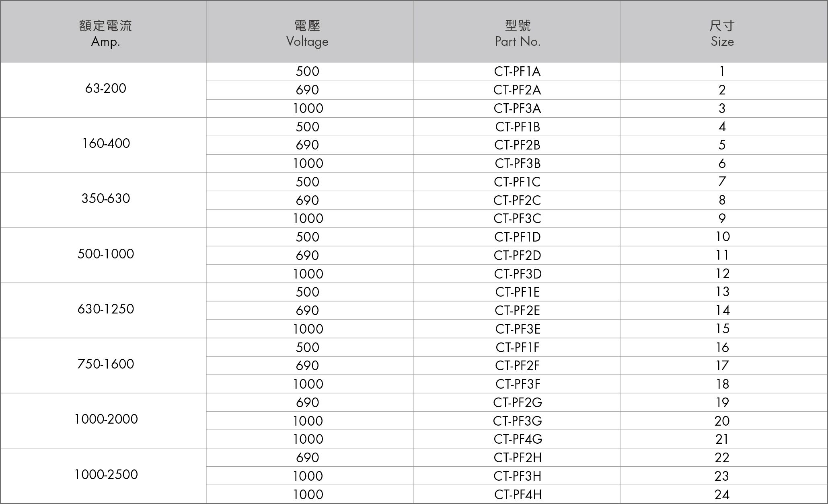This screenshot has width=828, height=504.
Task: Select part number CT-PF4G
Action: point(517,439)
